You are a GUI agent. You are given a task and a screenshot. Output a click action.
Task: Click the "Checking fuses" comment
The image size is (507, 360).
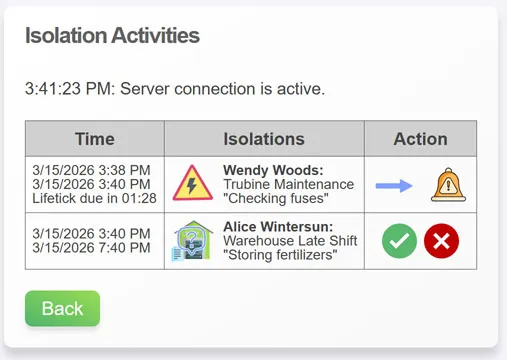pyautogui.click(x=276, y=198)
